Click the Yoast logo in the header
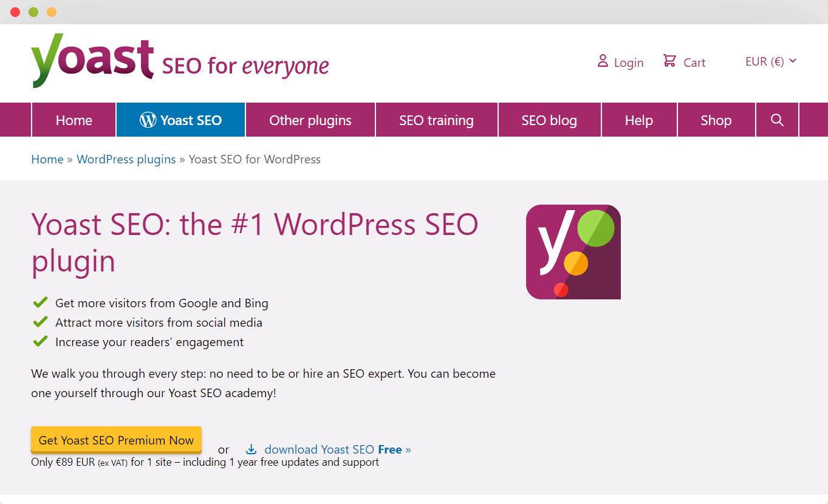 coord(92,61)
